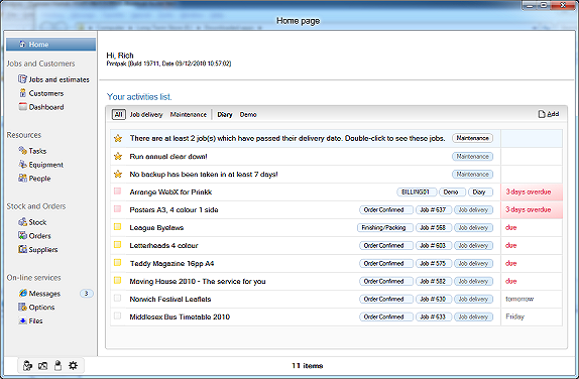
Task: Open the Options icon
Action: pyautogui.click(x=23, y=307)
